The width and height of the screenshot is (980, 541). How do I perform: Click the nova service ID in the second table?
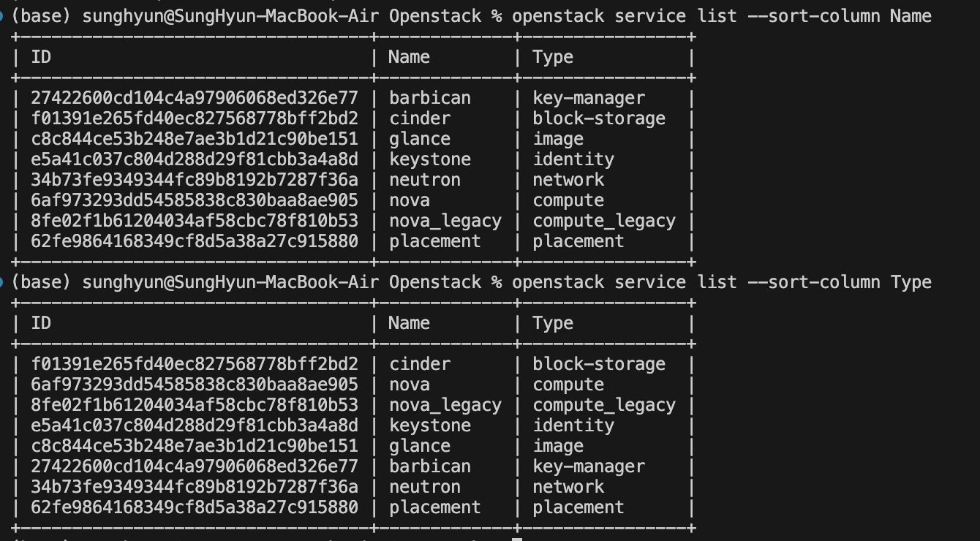tap(195, 385)
